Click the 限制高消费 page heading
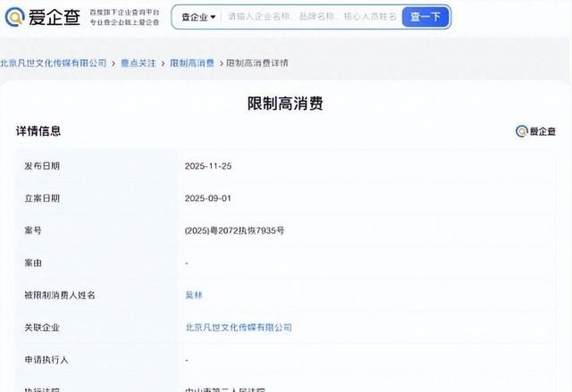This screenshot has width=572, height=392. (x=285, y=104)
